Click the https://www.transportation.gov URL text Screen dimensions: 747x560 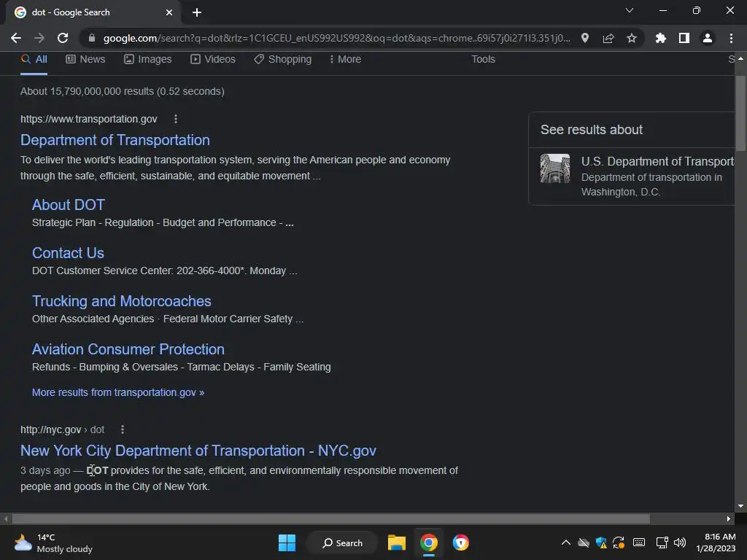pos(88,119)
